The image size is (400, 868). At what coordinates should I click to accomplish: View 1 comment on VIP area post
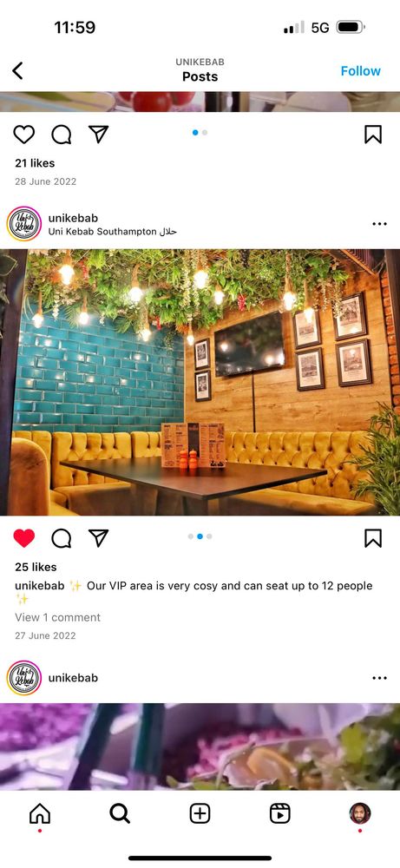(x=57, y=617)
